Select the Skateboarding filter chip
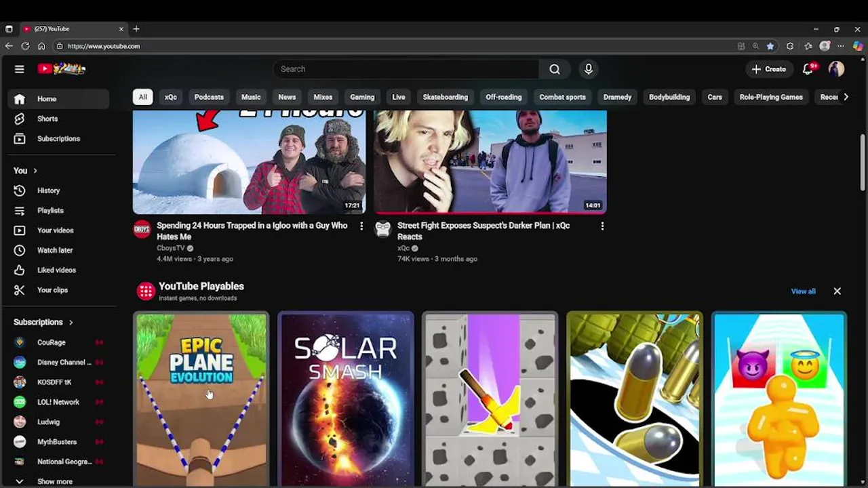 446,97
